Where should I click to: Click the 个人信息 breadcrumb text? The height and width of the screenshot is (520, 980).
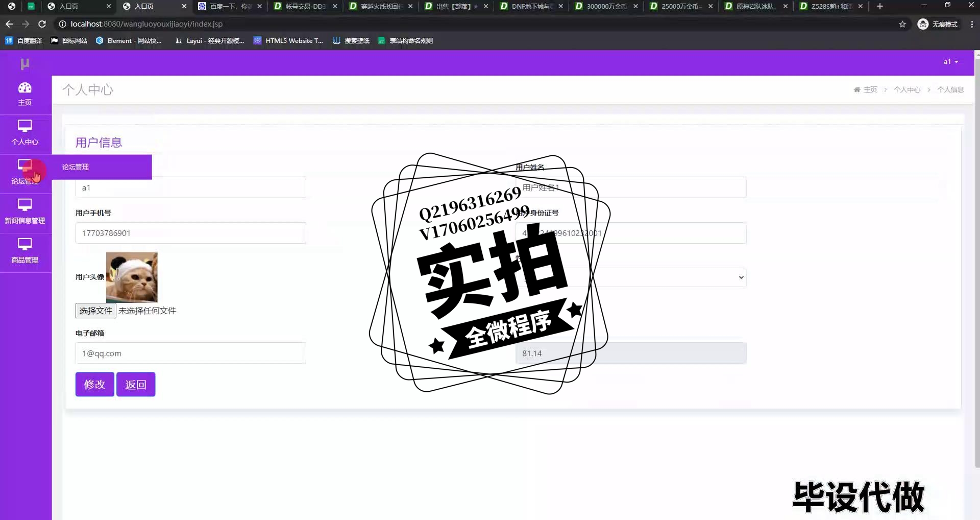click(950, 90)
